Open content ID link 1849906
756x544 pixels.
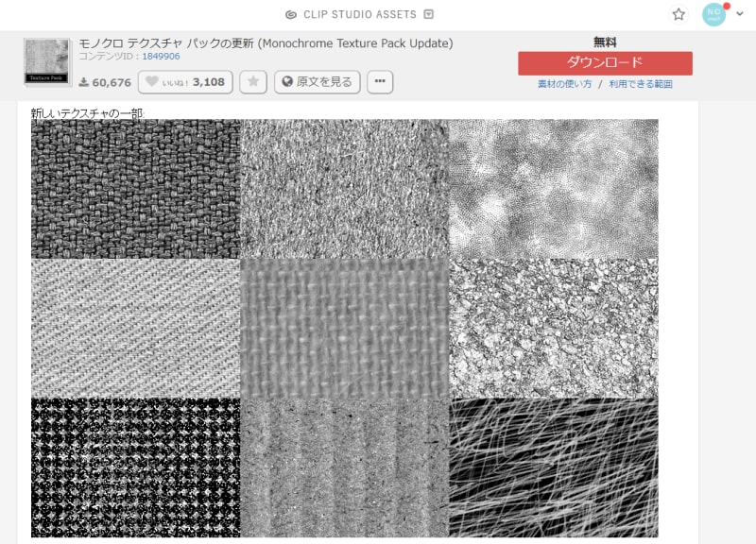[x=161, y=57]
